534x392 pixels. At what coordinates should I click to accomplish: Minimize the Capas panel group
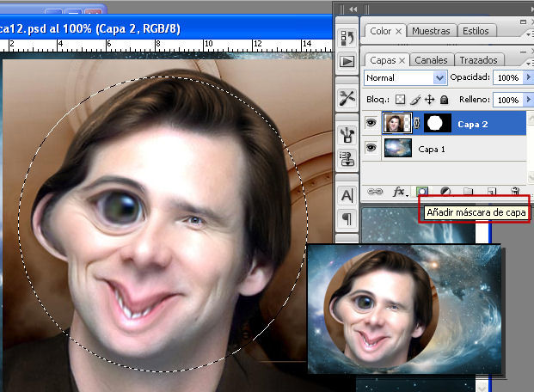(x=524, y=52)
